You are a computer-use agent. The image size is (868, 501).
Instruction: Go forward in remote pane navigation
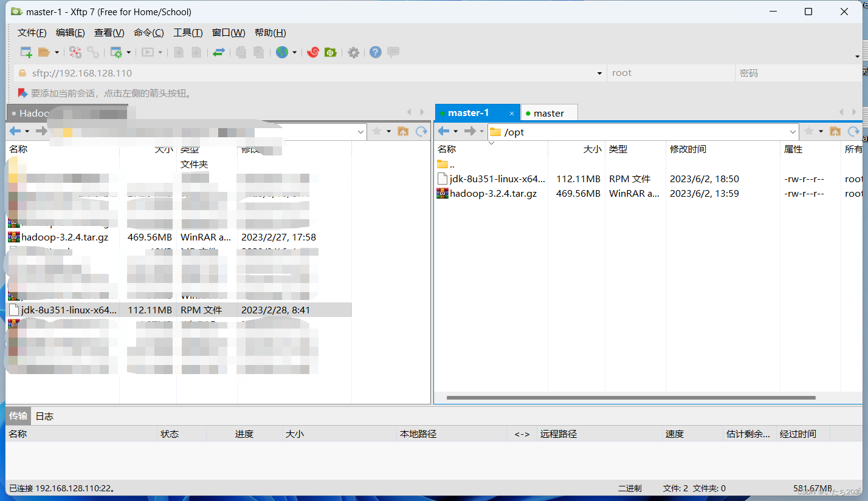coord(470,131)
